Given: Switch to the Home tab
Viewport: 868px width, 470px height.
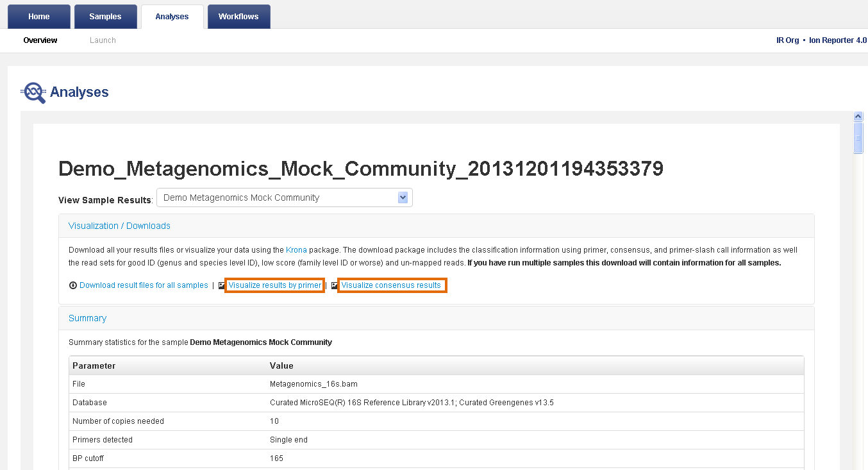Looking at the screenshot, I should coord(39,17).
